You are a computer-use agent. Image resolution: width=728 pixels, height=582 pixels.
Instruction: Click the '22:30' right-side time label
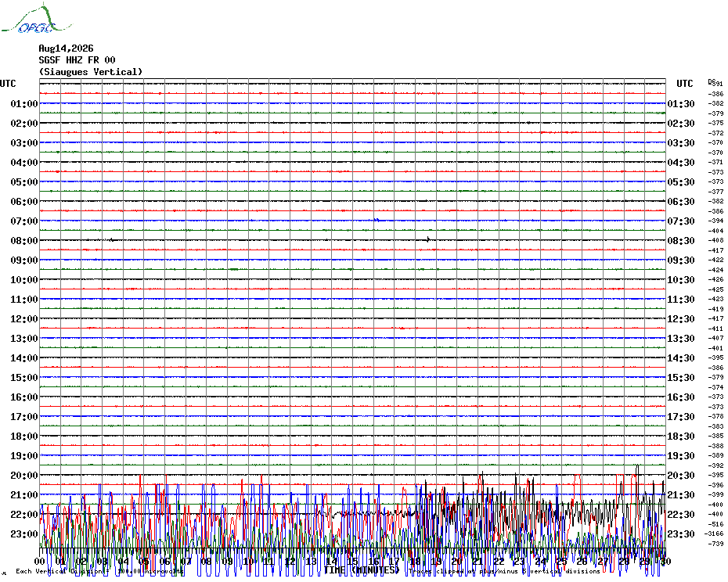tap(681, 514)
